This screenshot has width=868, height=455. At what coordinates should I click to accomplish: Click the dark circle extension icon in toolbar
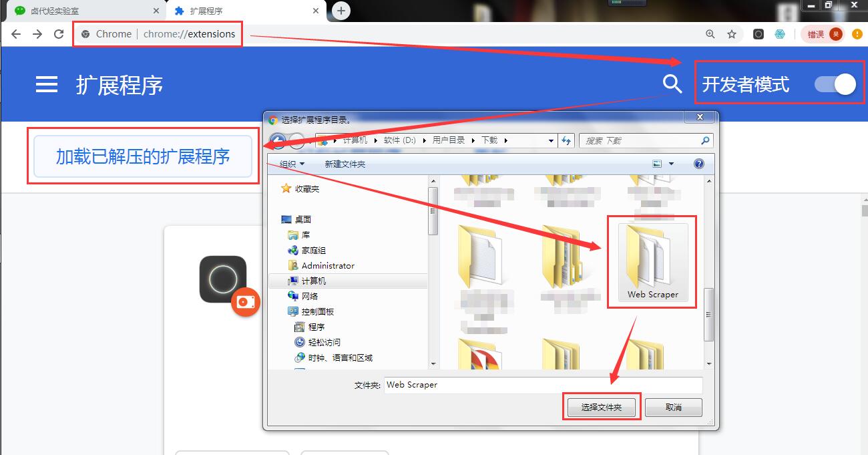click(x=758, y=34)
